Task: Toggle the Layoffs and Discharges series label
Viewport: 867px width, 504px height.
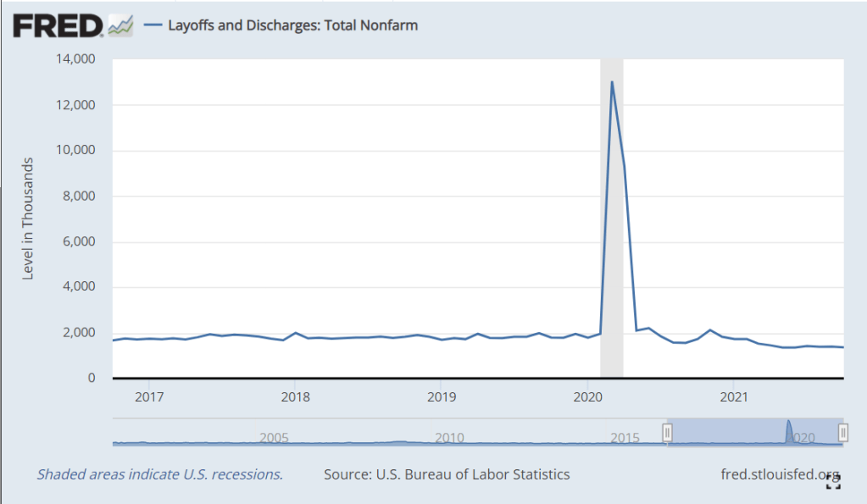Action: [x=293, y=25]
